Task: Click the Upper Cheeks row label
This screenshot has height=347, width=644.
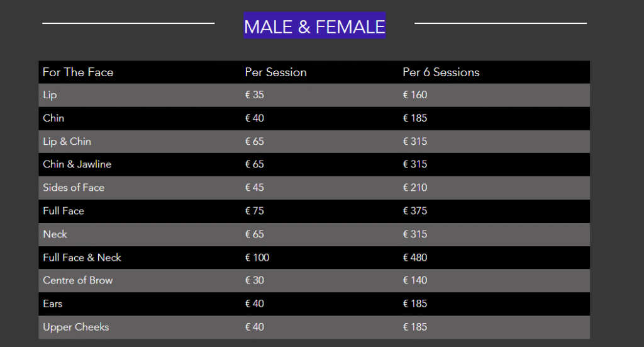Action: click(76, 327)
